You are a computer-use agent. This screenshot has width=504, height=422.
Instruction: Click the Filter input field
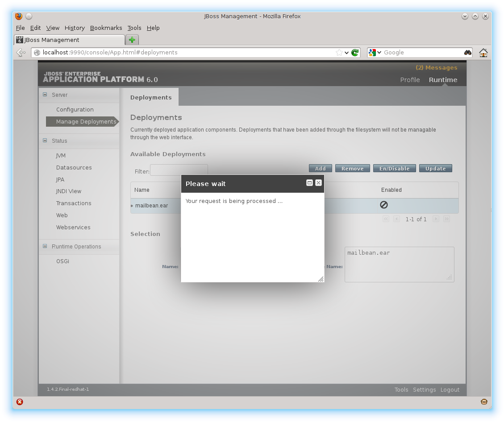pos(179,170)
